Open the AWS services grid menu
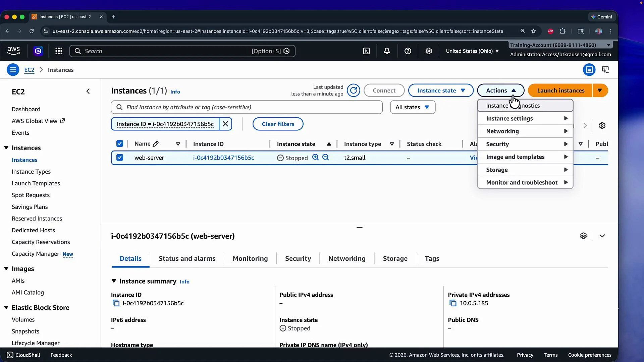 tap(59, 51)
